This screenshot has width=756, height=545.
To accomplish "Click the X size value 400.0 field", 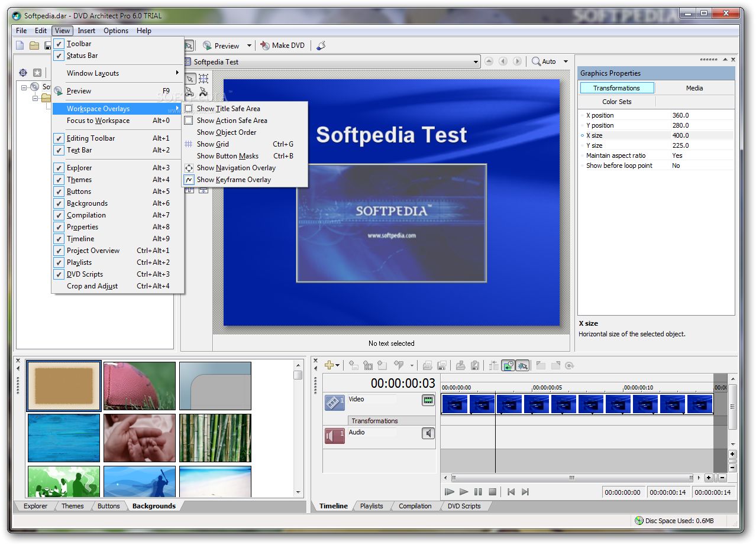I will click(702, 135).
